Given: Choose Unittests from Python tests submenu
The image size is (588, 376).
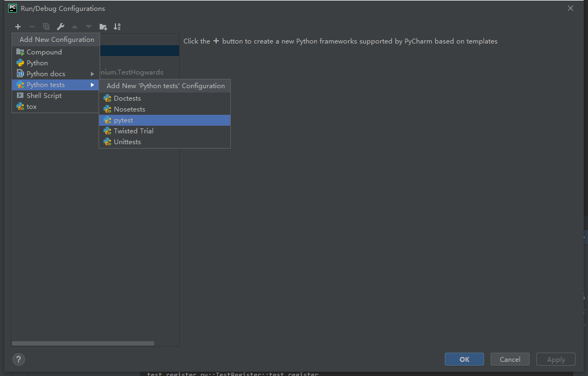Looking at the screenshot, I should tap(164, 141).
